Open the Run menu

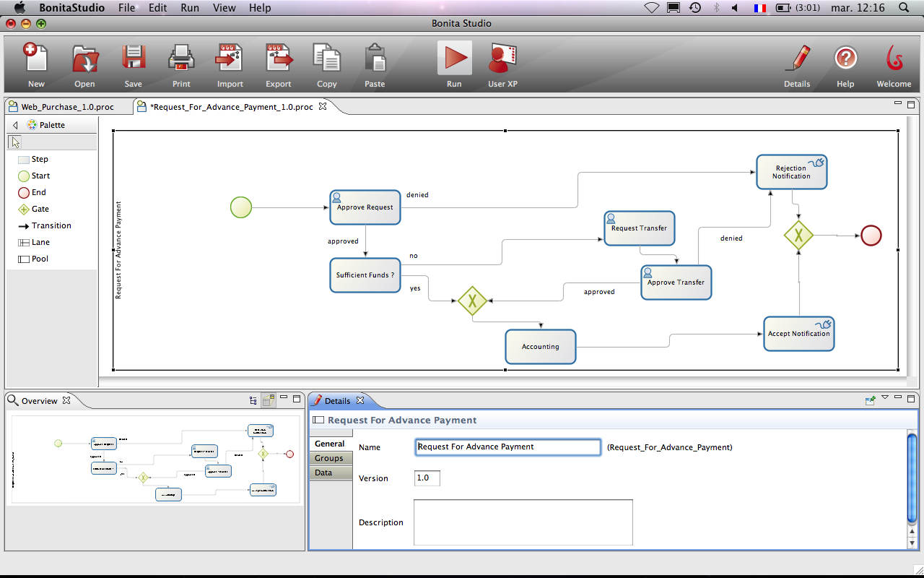pyautogui.click(x=190, y=8)
